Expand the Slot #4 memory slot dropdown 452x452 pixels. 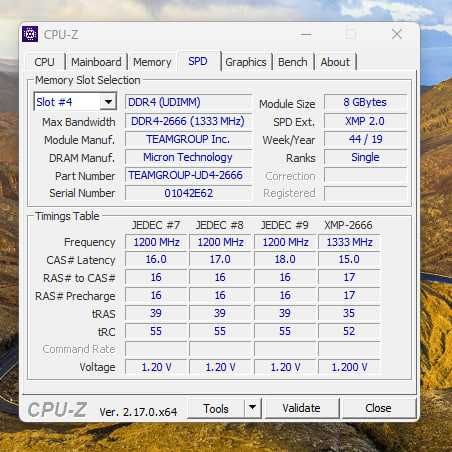click(108, 101)
